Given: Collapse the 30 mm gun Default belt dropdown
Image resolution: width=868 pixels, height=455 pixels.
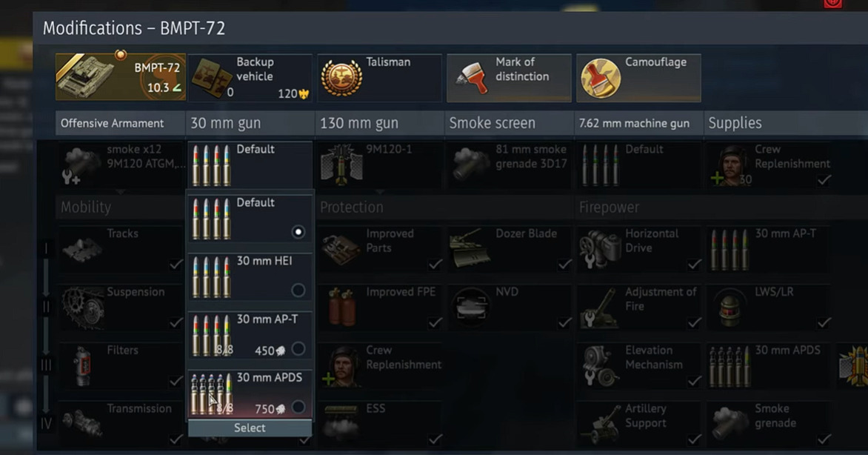Looking at the screenshot, I should tap(250, 165).
